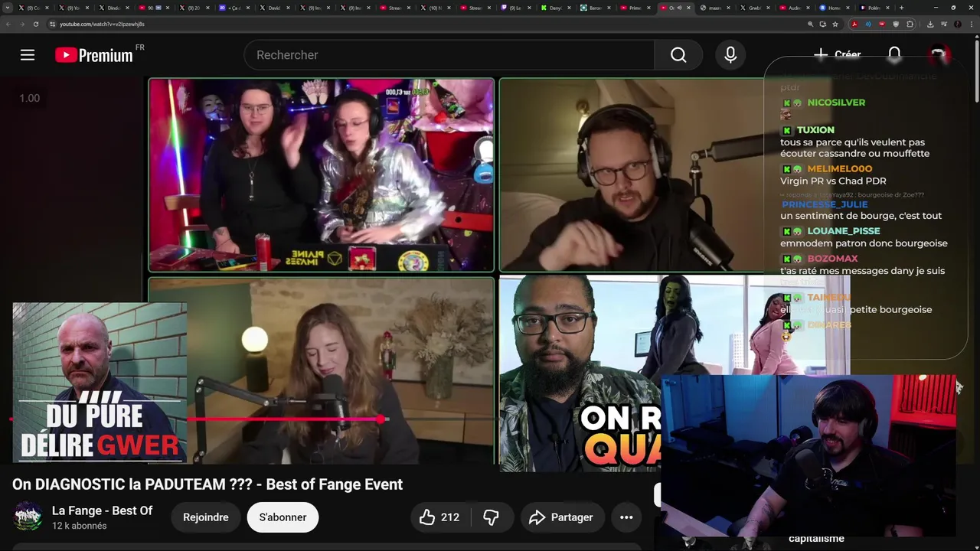Viewport: 980px width, 551px height.
Task: Open the account avatar menu
Action: tap(939, 55)
